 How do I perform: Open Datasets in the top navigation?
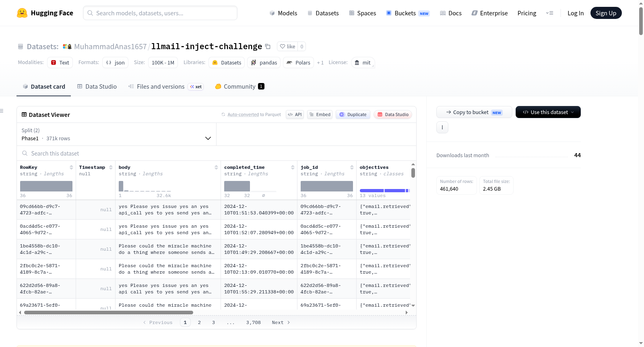(x=323, y=13)
